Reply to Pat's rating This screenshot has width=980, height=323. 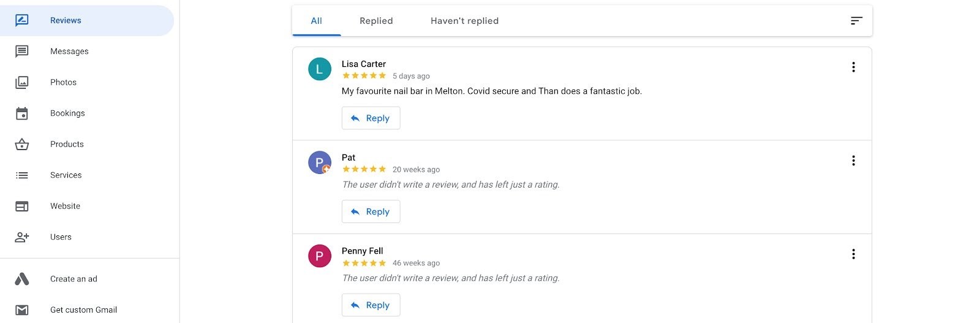371,211
